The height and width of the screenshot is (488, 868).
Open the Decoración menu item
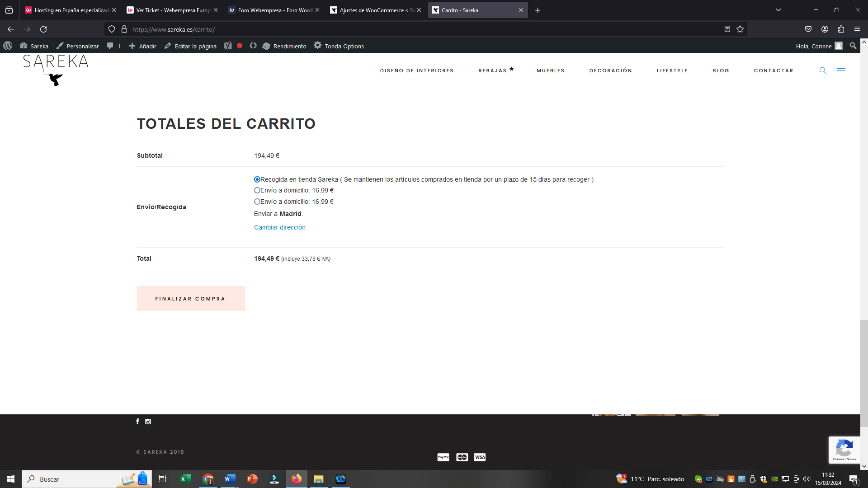pyautogui.click(x=611, y=70)
